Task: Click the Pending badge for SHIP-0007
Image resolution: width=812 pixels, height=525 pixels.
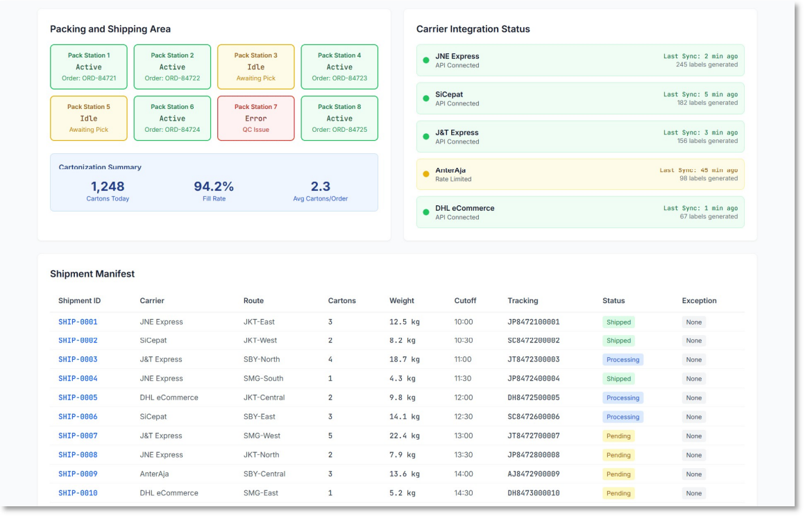Action: click(x=618, y=436)
